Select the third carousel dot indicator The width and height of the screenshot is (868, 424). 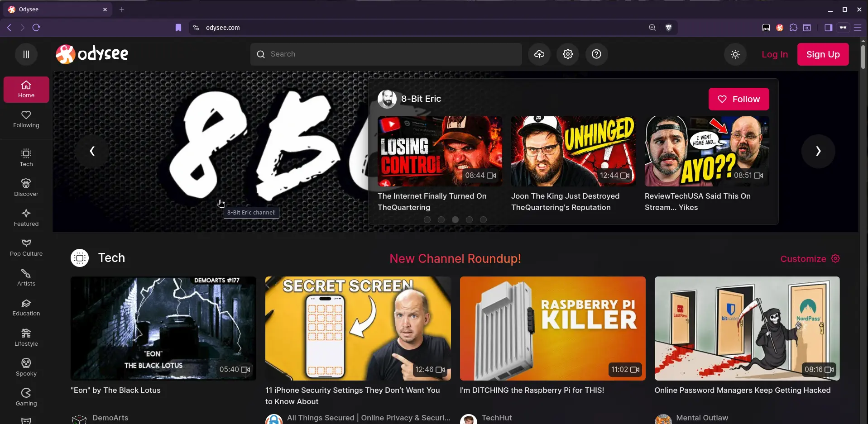coord(455,219)
